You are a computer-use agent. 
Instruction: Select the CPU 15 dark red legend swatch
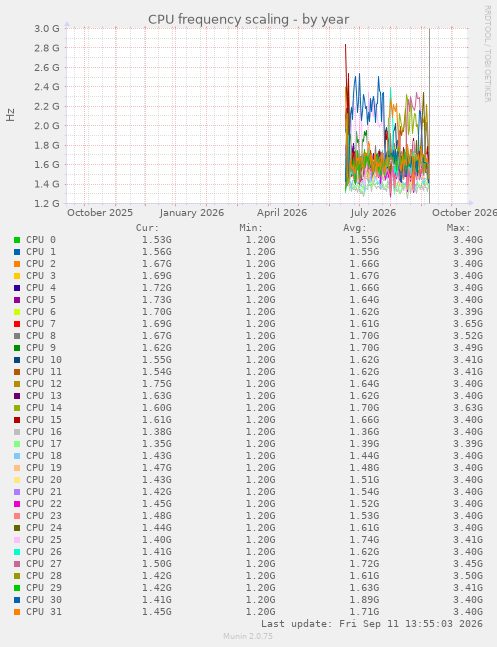click(17, 420)
